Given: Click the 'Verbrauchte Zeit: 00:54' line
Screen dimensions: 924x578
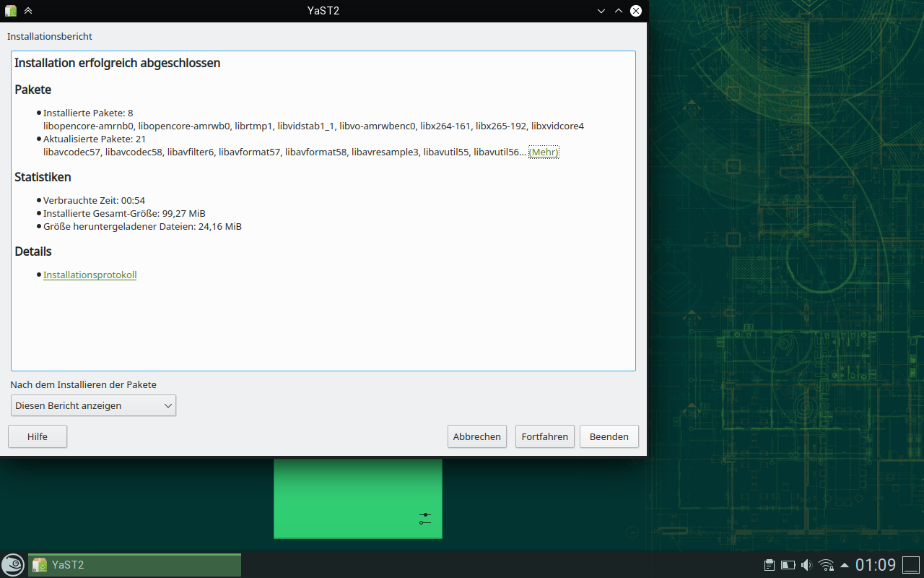Looking at the screenshot, I should [x=95, y=200].
